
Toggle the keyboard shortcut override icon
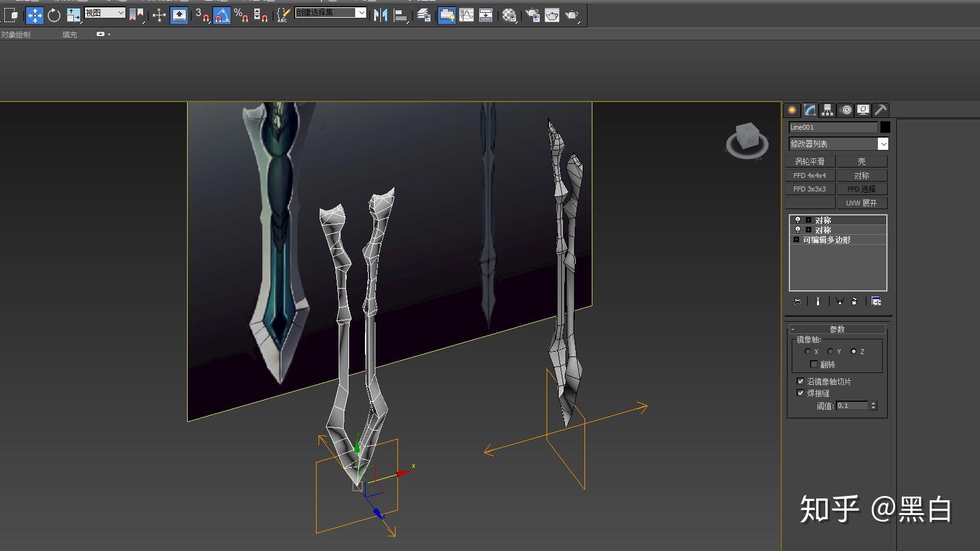coord(179,15)
